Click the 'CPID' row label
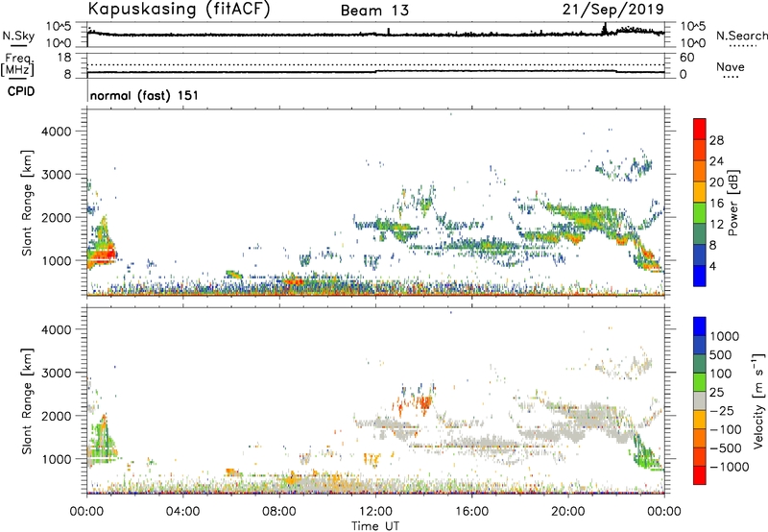 point(21,91)
